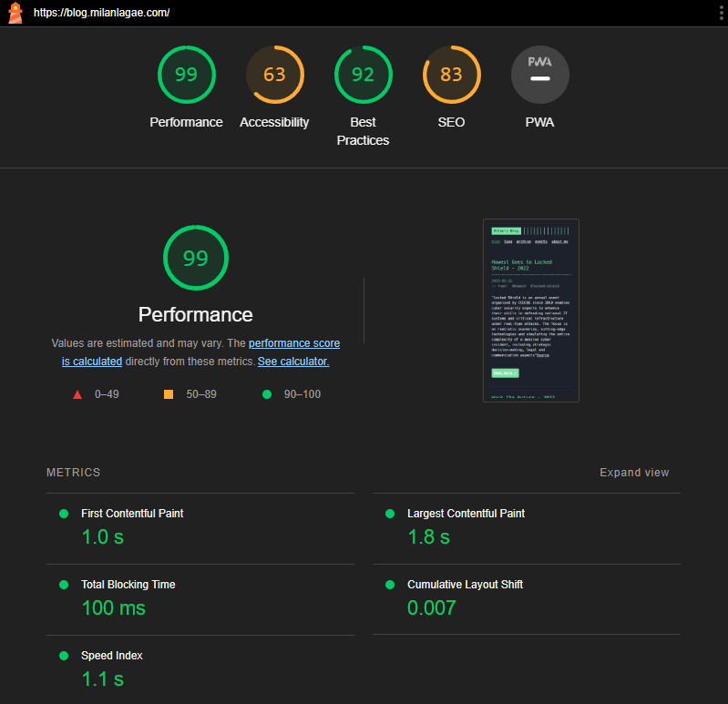Expand the Cumulative Layout Shift metric
Viewport: 728px width, 704px height.
click(527, 599)
